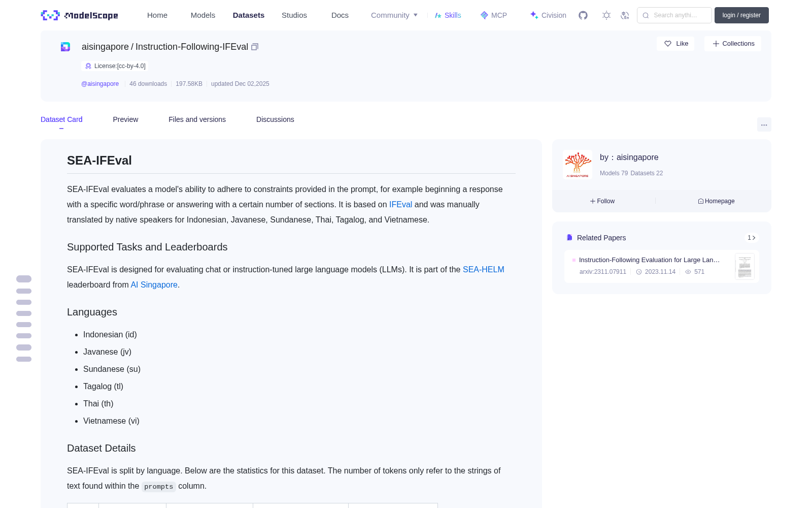Toggle the light/dark theme sun icon
812x508 pixels.
(606, 15)
